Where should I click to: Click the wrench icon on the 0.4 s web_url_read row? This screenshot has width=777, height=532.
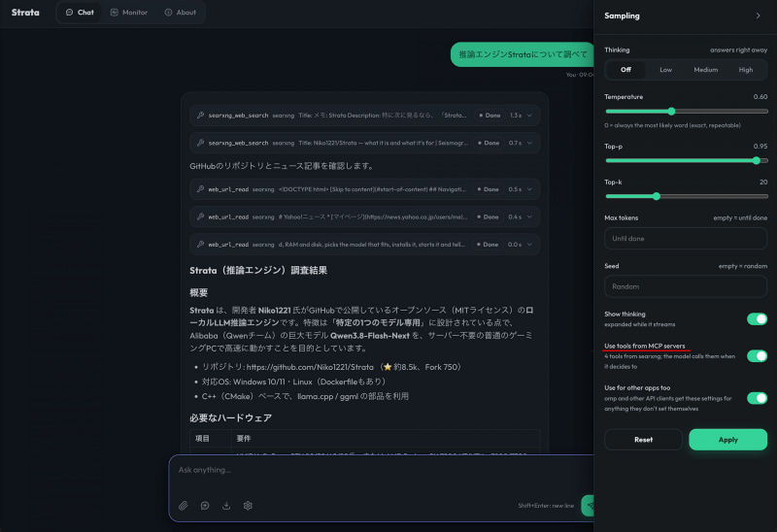click(x=200, y=216)
